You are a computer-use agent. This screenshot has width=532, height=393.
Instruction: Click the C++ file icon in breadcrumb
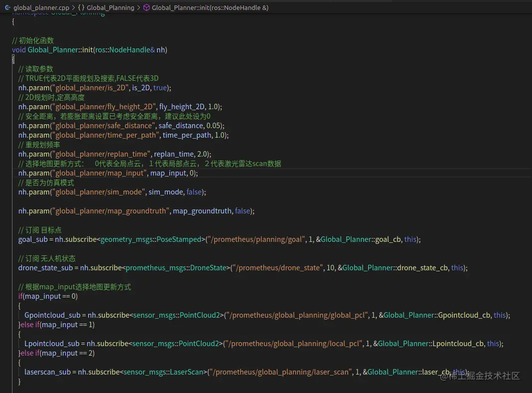[7, 7]
